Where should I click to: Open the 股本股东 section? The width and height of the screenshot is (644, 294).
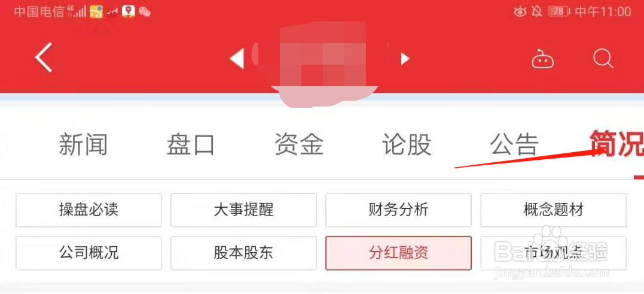(243, 253)
